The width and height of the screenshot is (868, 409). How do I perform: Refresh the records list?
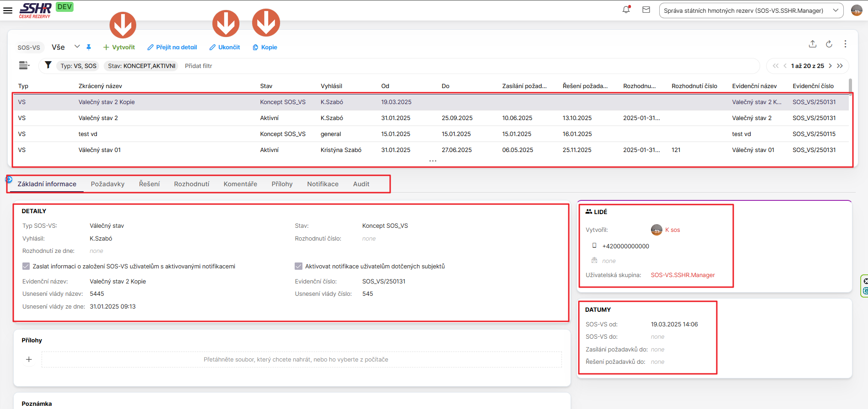[x=829, y=44]
